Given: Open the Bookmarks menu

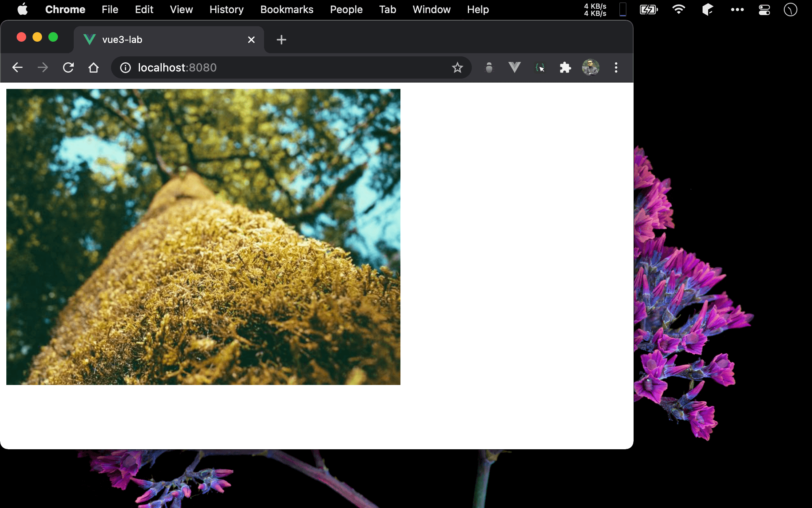Looking at the screenshot, I should point(287,10).
